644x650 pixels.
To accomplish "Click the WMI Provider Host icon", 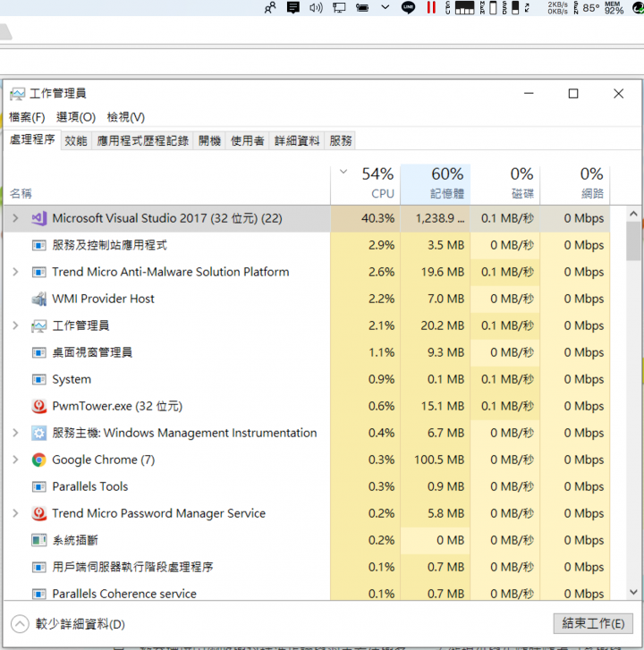I will (39, 299).
